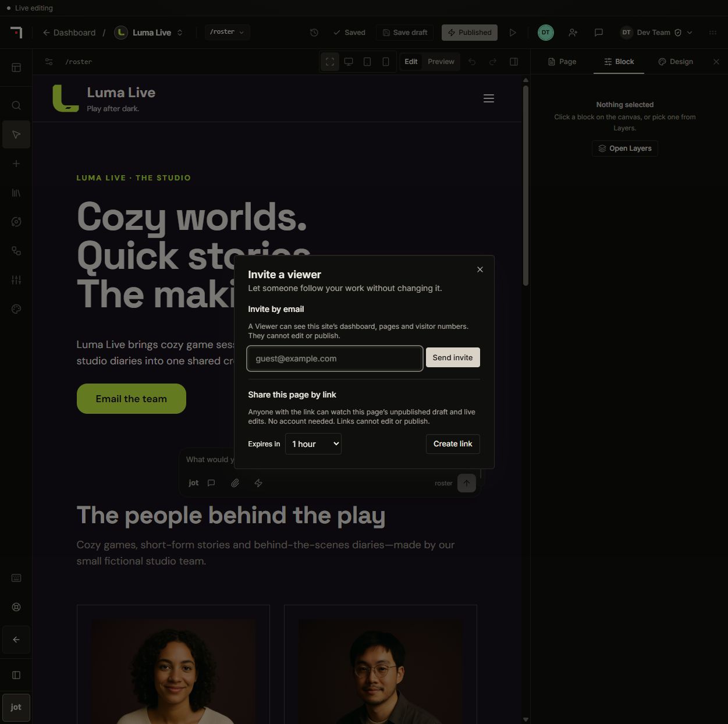Switch to tablet viewport
The width and height of the screenshot is (728, 724).
pos(367,62)
